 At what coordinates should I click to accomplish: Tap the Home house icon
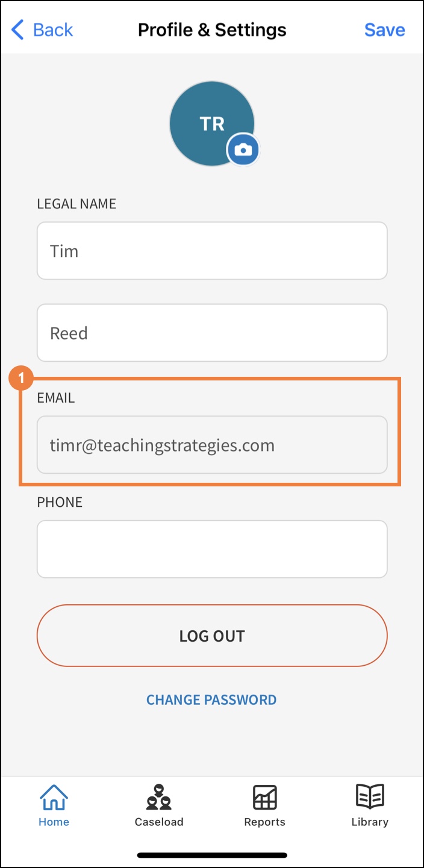[x=54, y=798]
